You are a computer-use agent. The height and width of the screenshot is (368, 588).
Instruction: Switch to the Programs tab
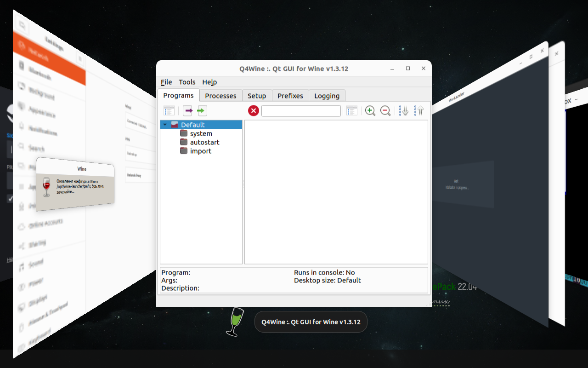click(x=179, y=95)
